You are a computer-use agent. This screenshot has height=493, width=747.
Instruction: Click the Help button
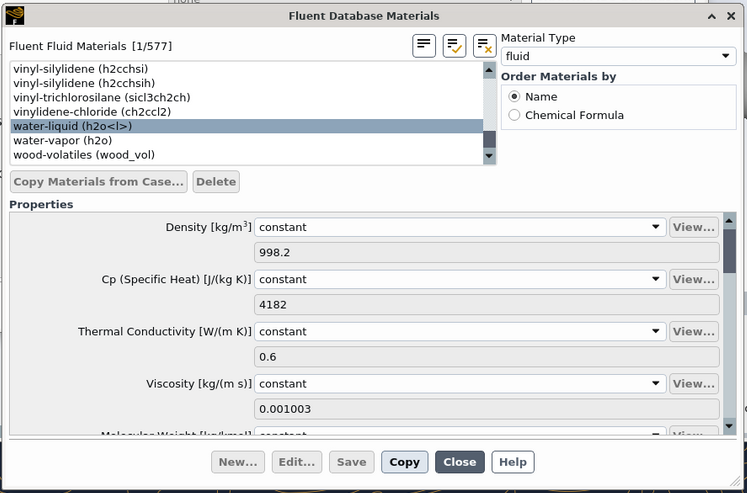(512, 462)
